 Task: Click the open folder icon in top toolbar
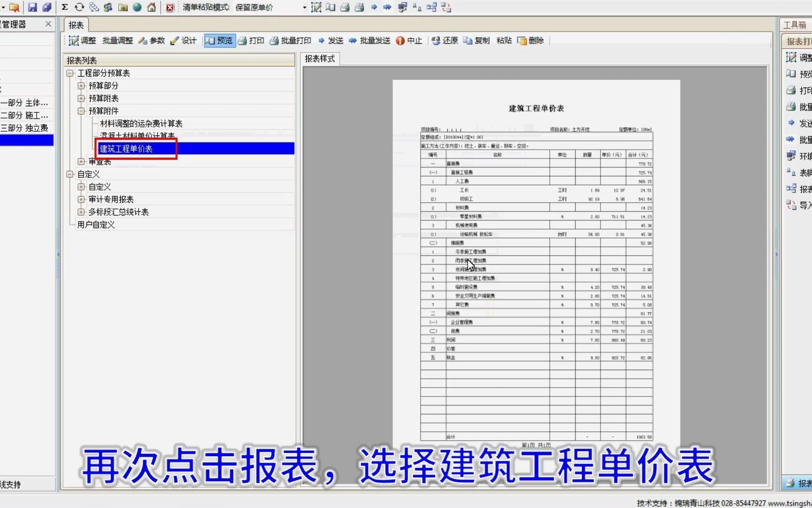[15, 7]
